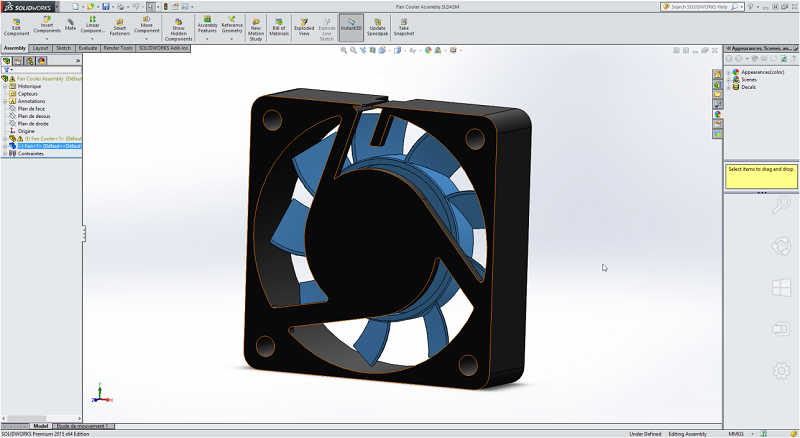
Task: Expand the Scenes folder in the Appearances panel
Action: [729, 80]
